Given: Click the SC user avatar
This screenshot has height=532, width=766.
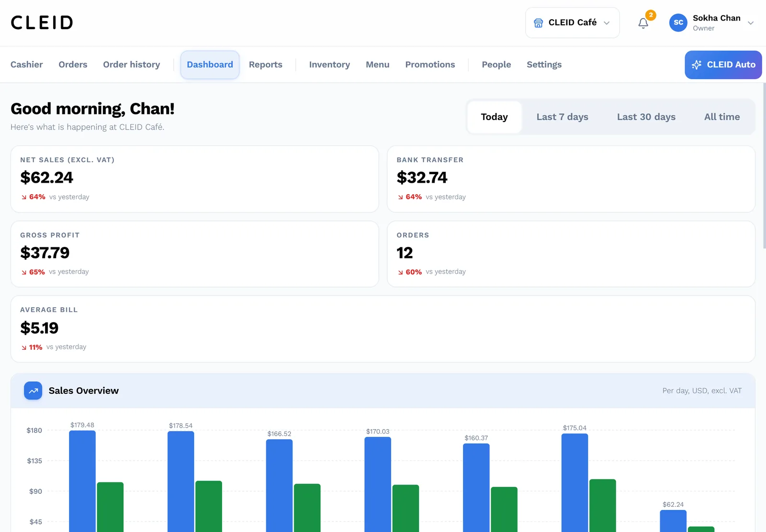Looking at the screenshot, I should point(678,22).
